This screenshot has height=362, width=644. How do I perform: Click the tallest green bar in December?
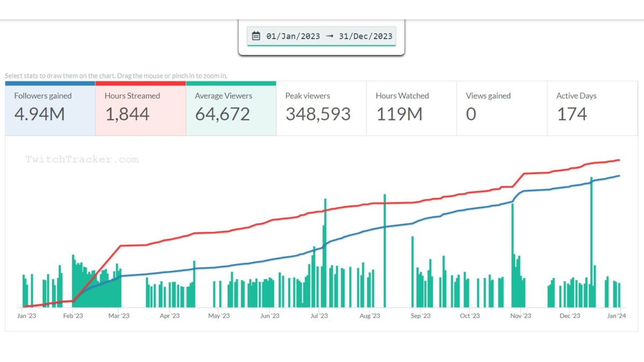pyautogui.click(x=591, y=241)
